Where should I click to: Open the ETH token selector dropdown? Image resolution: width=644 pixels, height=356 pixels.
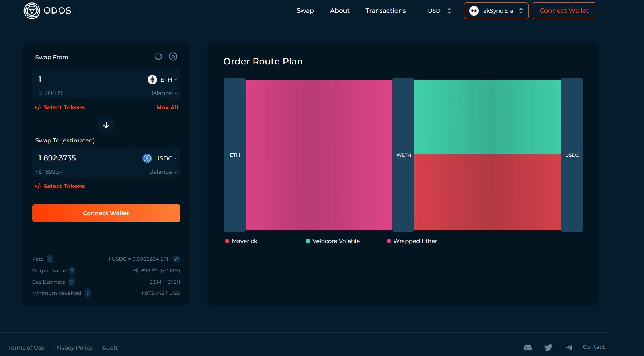click(x=162, y=80)
